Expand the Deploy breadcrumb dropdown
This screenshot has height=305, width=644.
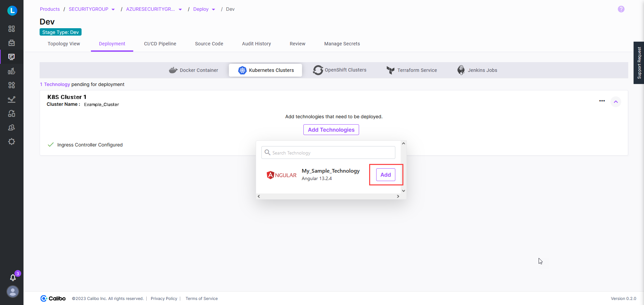(213, 9)
